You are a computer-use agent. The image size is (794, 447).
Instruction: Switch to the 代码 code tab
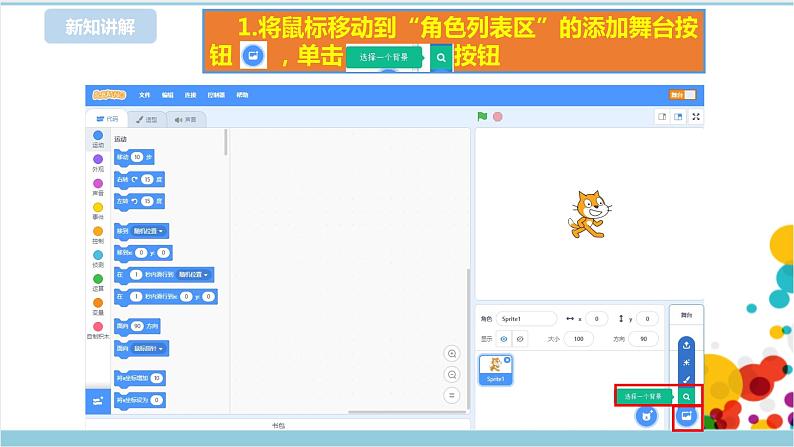point(107,119)
